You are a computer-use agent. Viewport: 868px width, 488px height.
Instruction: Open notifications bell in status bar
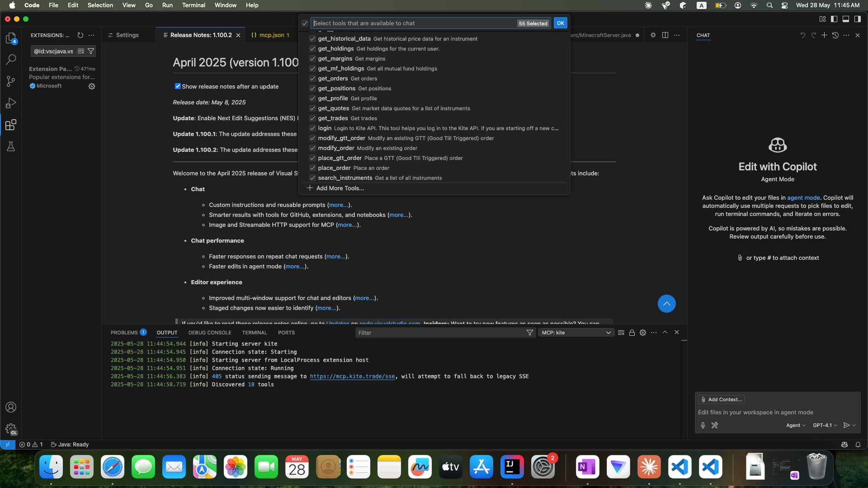pos(858,445)
